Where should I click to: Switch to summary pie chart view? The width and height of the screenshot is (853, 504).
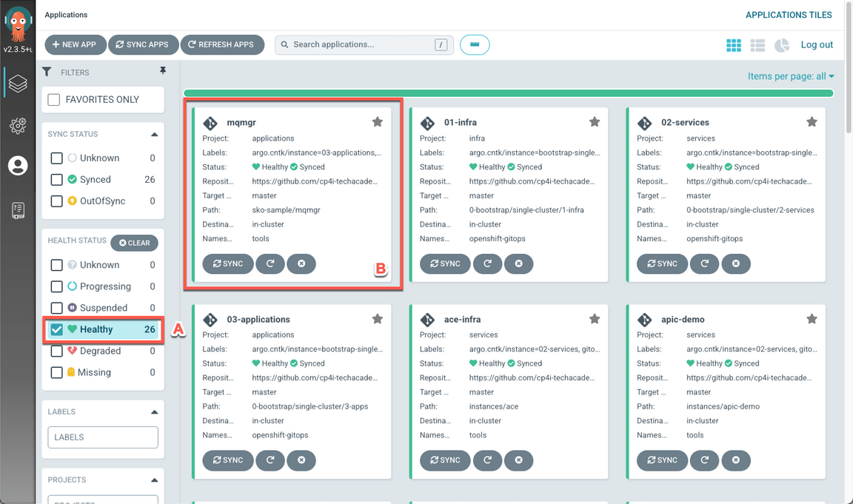782,45
